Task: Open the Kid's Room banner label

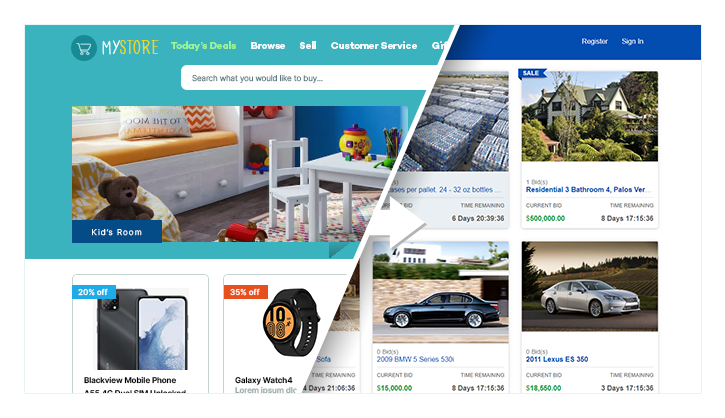Action: point(117,232)
